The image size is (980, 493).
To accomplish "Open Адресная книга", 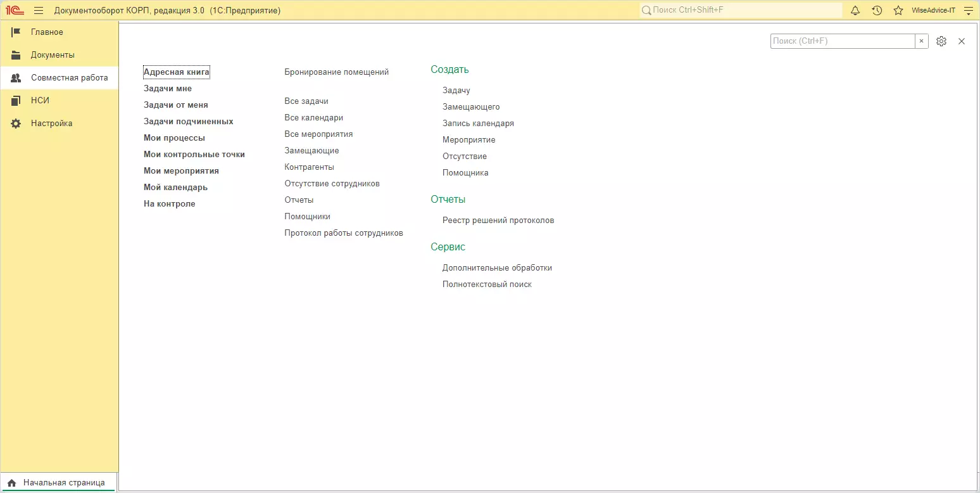I will click(177, 72).
